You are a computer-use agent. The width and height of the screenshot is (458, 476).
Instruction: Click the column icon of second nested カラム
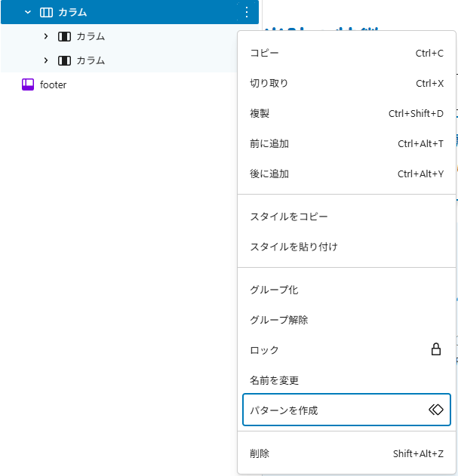point(64,60)
